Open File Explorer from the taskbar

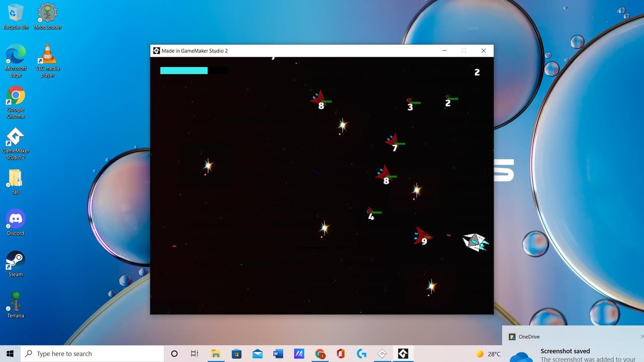click(216, 353)
